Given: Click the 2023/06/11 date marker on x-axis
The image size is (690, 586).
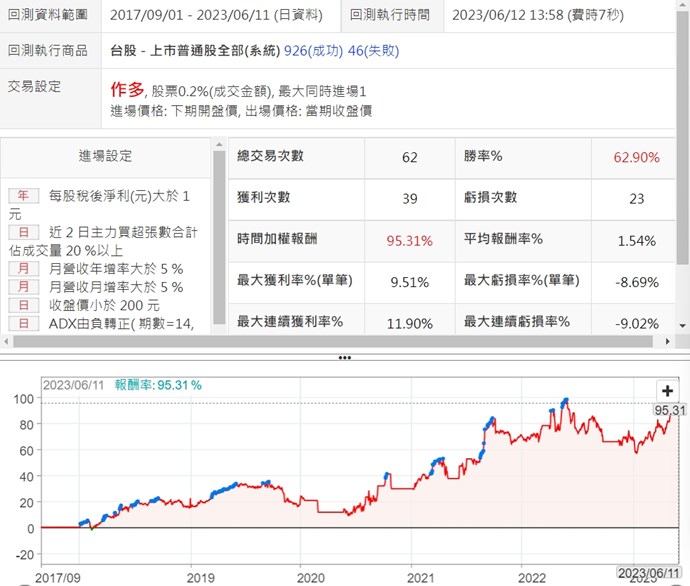Looking at the screenshot, I should tap(651, 572).
